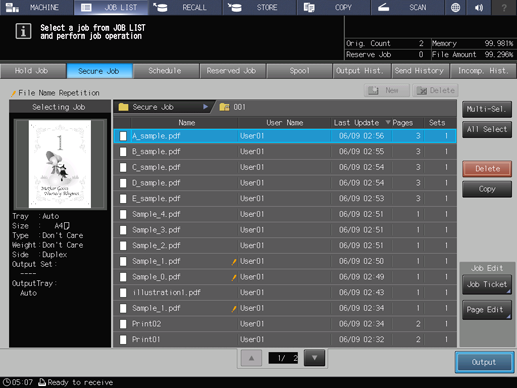Click repetition mark on Sample_0.pdf row
The image size is (517, 388).
point(234,277)
